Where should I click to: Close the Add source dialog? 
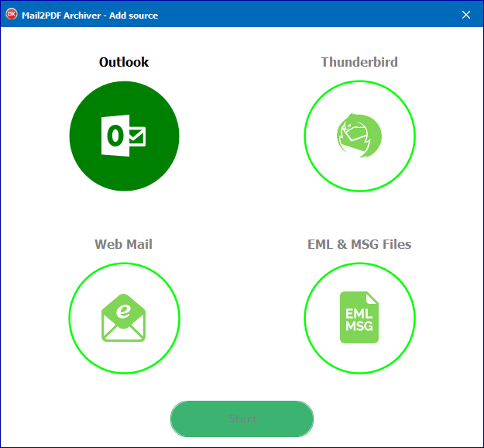(x=466, y=15)
